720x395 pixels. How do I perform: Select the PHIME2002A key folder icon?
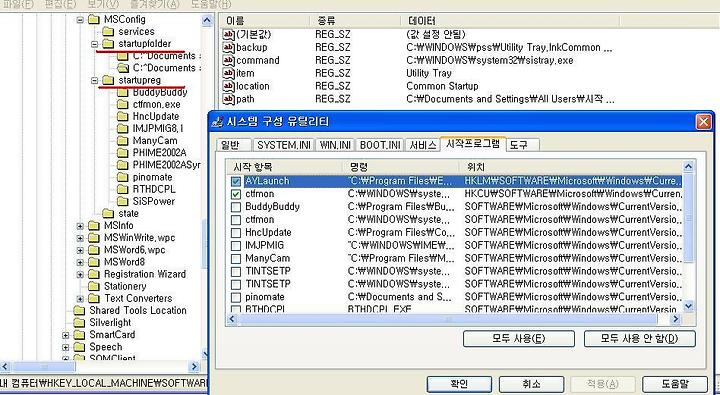123,152
